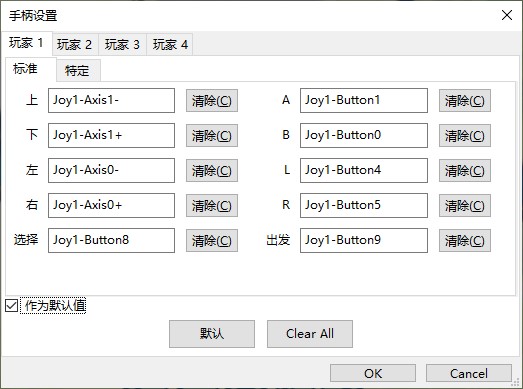Select the 玩家 4 tab
Screen dimensions: 523x389
pyautogui.click(x=170, y=44)
